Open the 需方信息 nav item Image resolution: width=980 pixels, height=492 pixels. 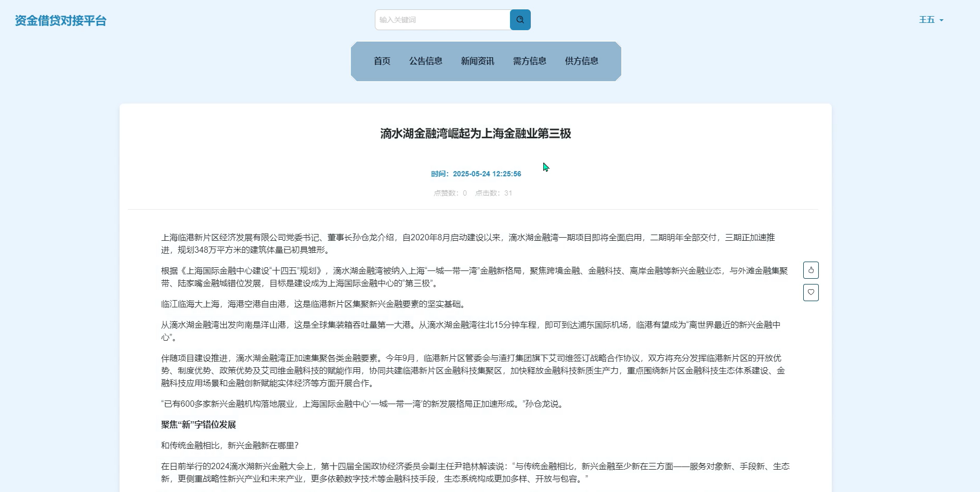(530, 61)
